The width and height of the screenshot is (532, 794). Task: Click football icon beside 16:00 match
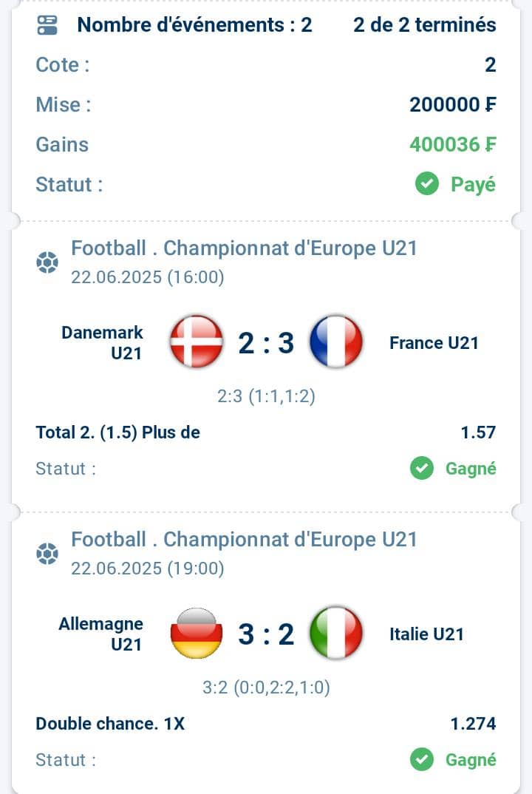pos(47,262)
